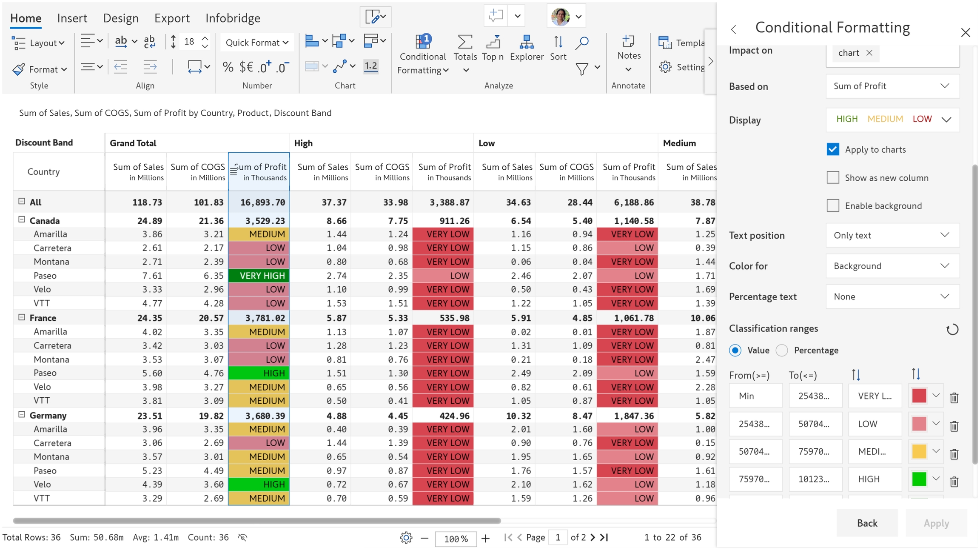Select the Percentage radio button

coord(782,350)
